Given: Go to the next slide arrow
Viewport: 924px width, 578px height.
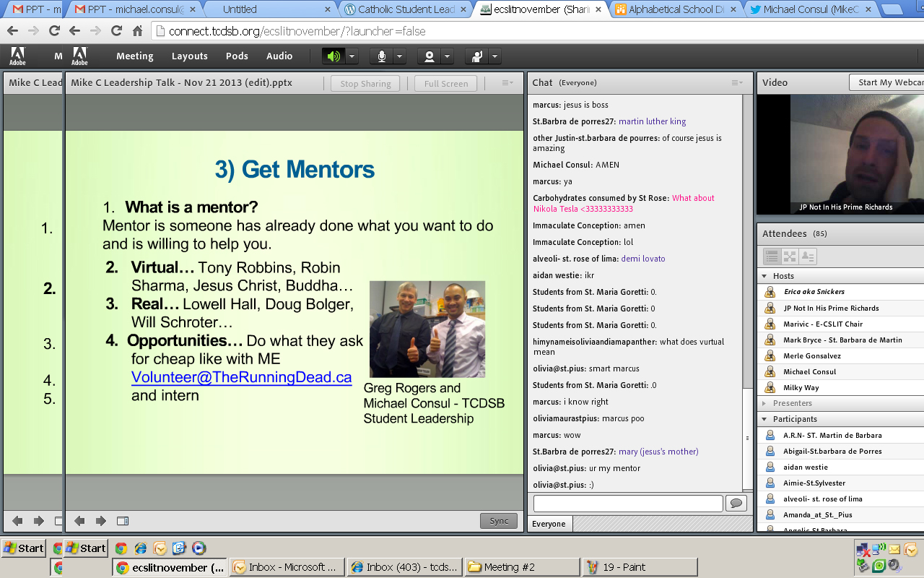Looking at the screenshot, I should 101,521.
